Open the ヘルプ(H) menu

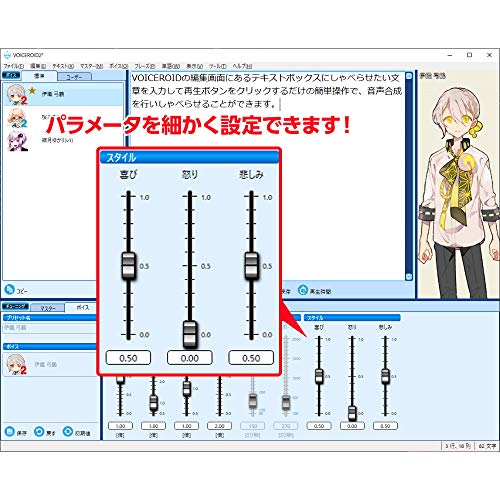pos(242,66)
